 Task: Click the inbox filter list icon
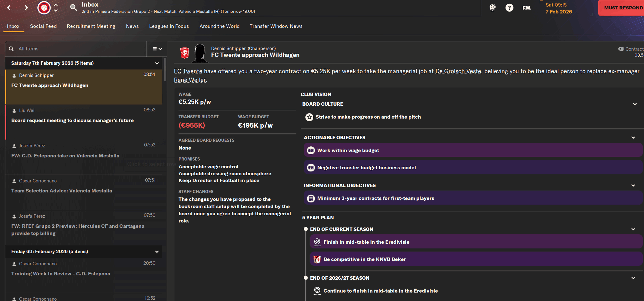157,49
